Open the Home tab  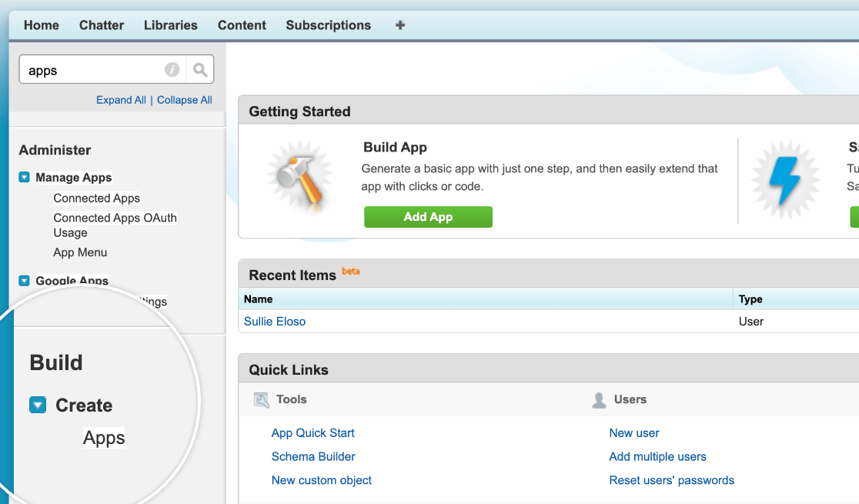(41, 25)
